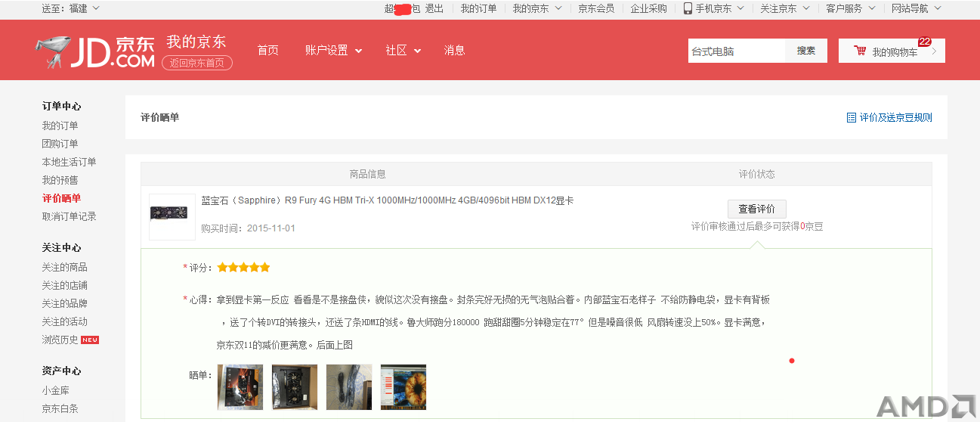Image resolution: width=980 pixels, height=422 pixels.
Task: Open 我的购物车
Action: 892,51
